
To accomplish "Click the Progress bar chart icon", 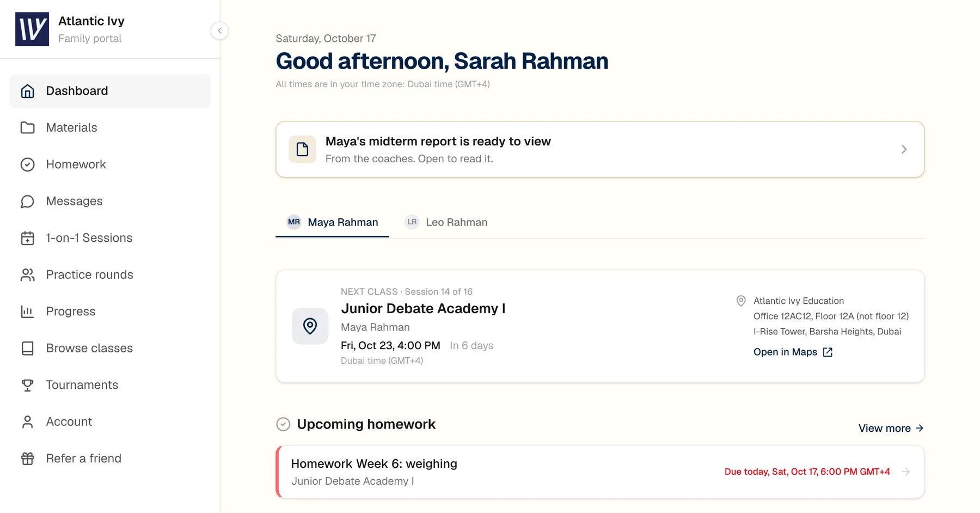I will point(27,312).
